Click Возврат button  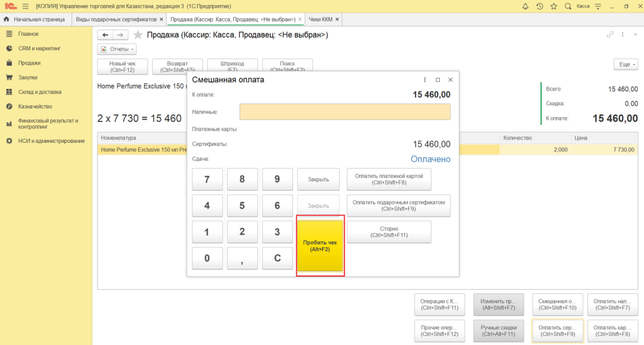[177, 66]
